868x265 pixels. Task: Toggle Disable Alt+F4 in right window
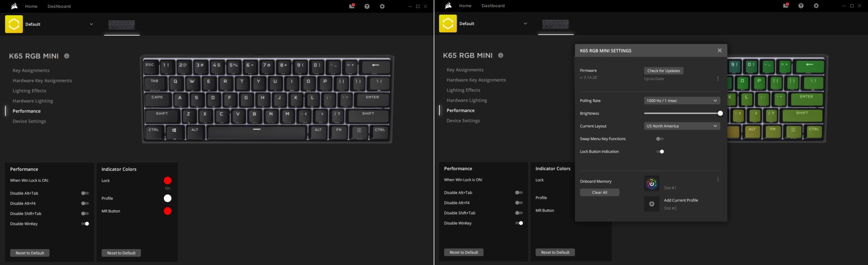tap(519, 203)
